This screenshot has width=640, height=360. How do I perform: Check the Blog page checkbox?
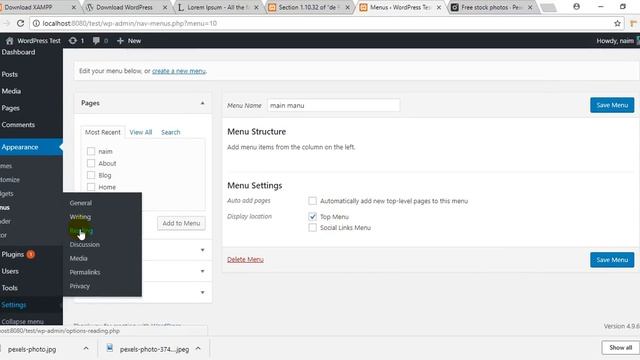(x=91, y=175)
